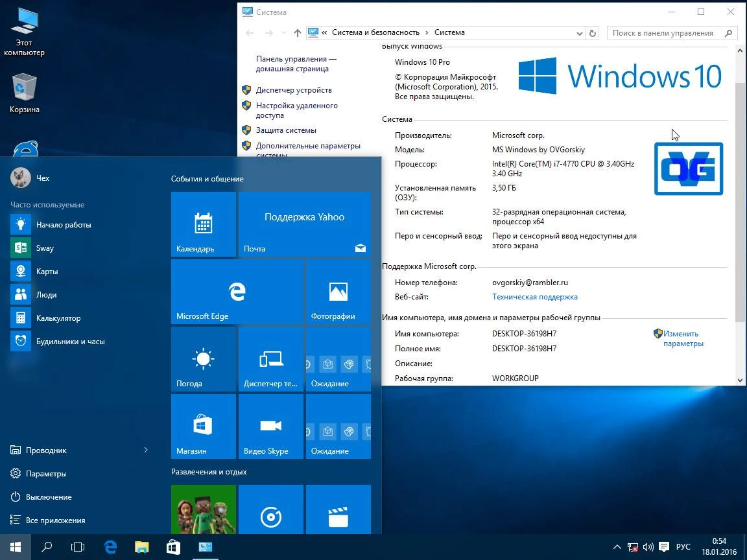Click the forward arrow in Система window

(268, 33)
